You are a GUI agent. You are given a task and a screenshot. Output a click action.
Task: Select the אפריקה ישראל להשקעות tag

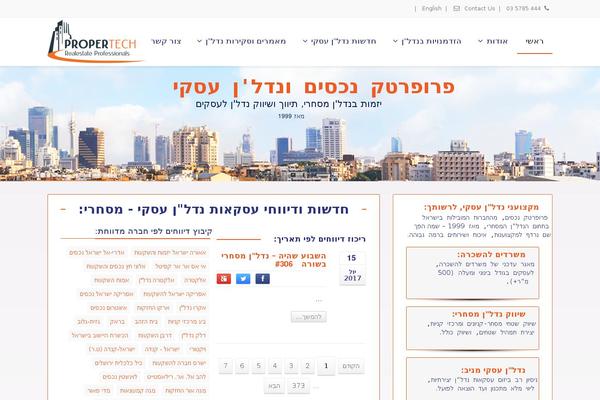coord(174,294)
